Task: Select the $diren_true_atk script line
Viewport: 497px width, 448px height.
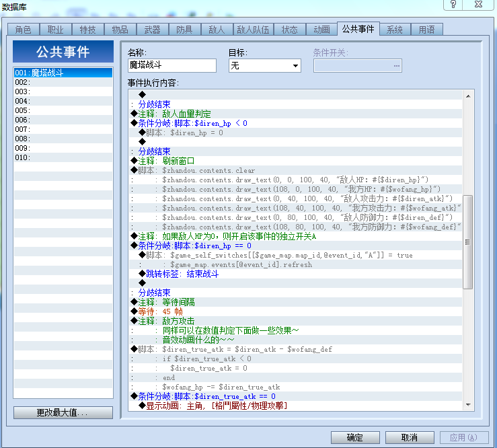Action: click(x=295, y=349)
